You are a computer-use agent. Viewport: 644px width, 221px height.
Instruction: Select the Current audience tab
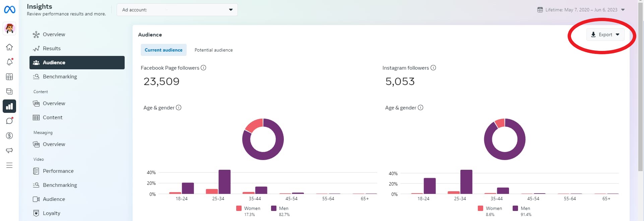(x=164, y=50)
